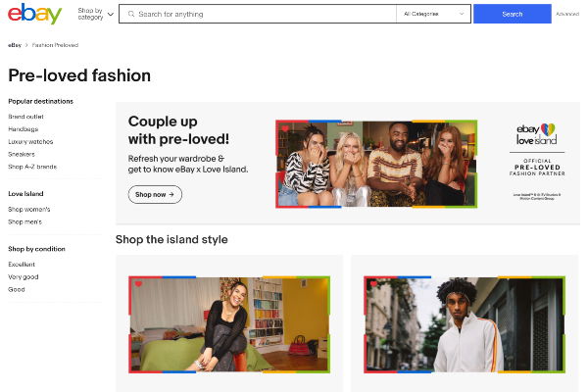Open Luxury watches link
Screen dimensions: 588x392
(x=30, y=142)
